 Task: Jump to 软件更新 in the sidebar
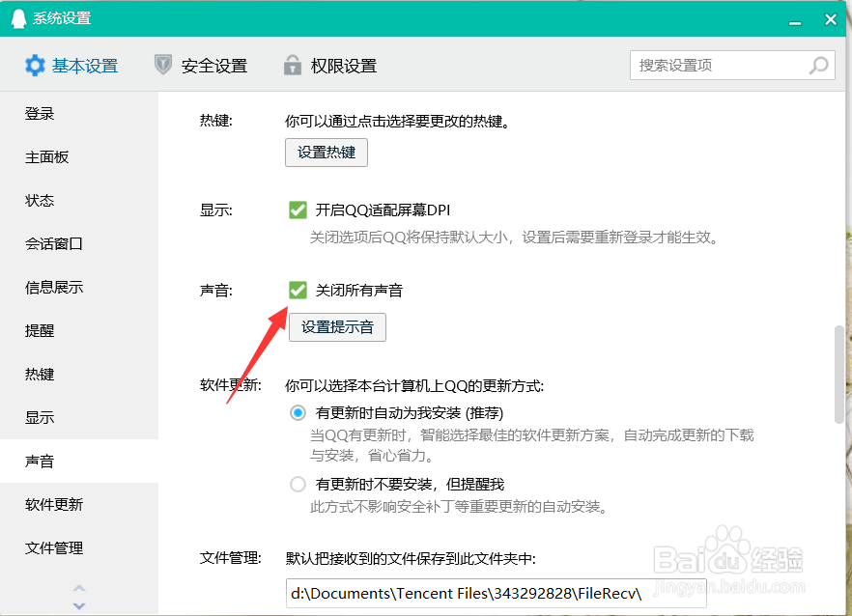(79, 505)
